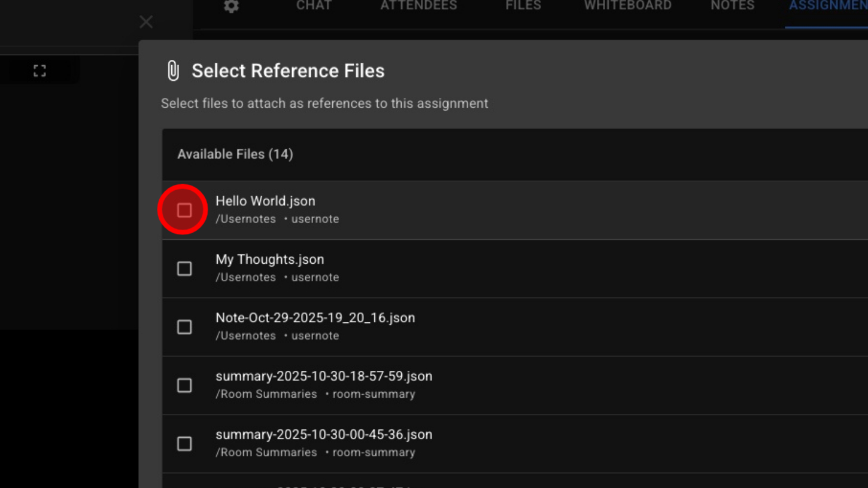Open the ATTENDEES tab

click(418, 6)
